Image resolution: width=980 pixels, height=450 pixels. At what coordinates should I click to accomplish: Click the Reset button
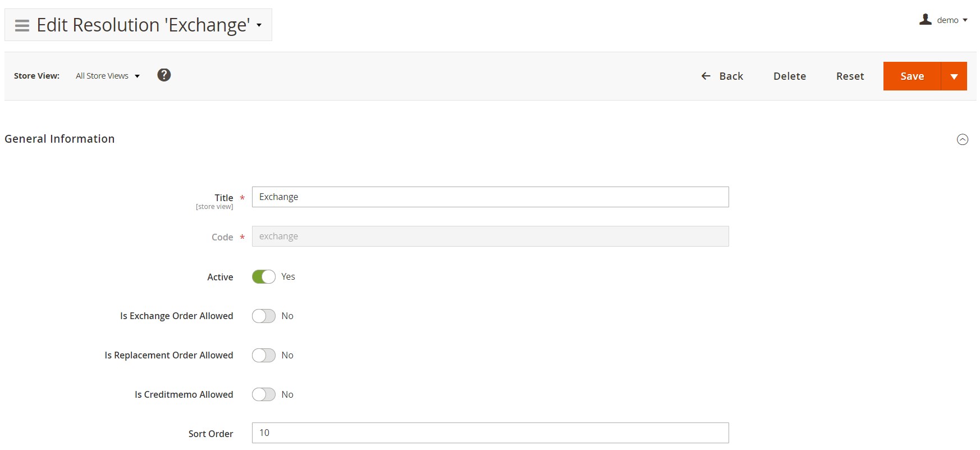pyautogui.click(x=850, y=76)
